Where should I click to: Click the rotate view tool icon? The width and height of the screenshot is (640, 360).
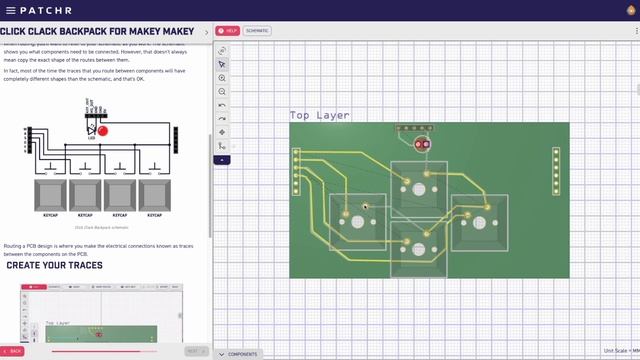coord(222,51)
